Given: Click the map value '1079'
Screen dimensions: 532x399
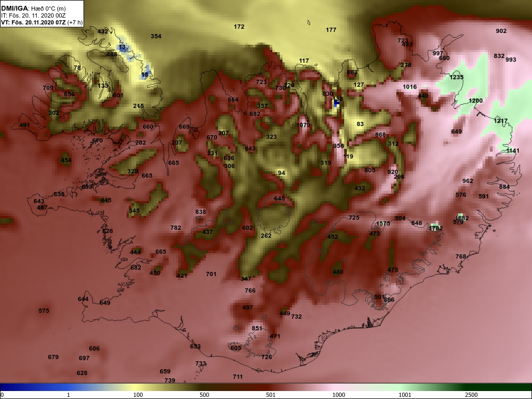Looking at the screenshot, I should click(x=303, y=125).
